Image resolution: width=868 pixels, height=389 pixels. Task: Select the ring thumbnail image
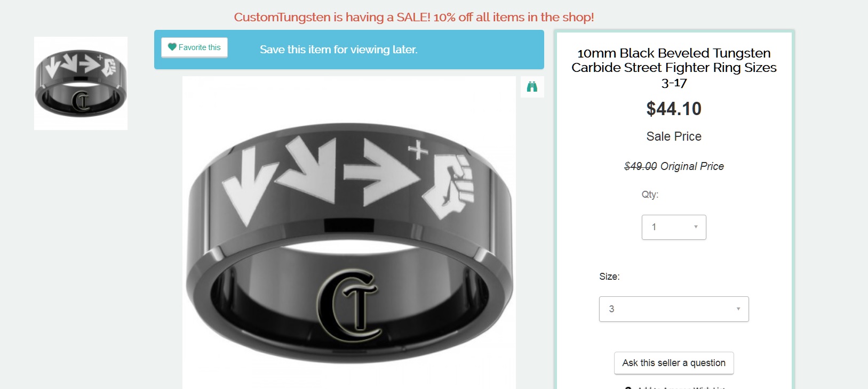[x=81, y=83]
